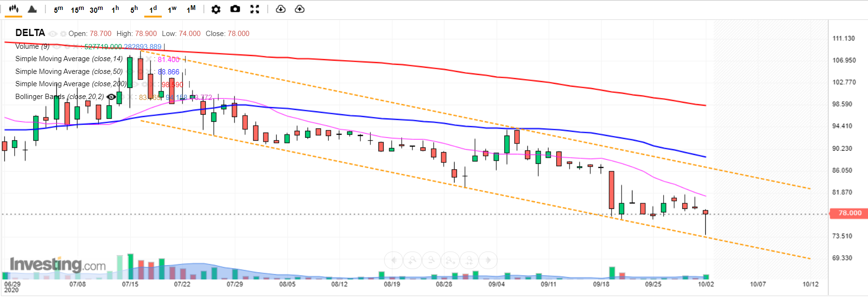The width and height of the screenshot is (868, 297).
Task: Toggle visibility of SMA (close,50)
Action: point(130,72)
